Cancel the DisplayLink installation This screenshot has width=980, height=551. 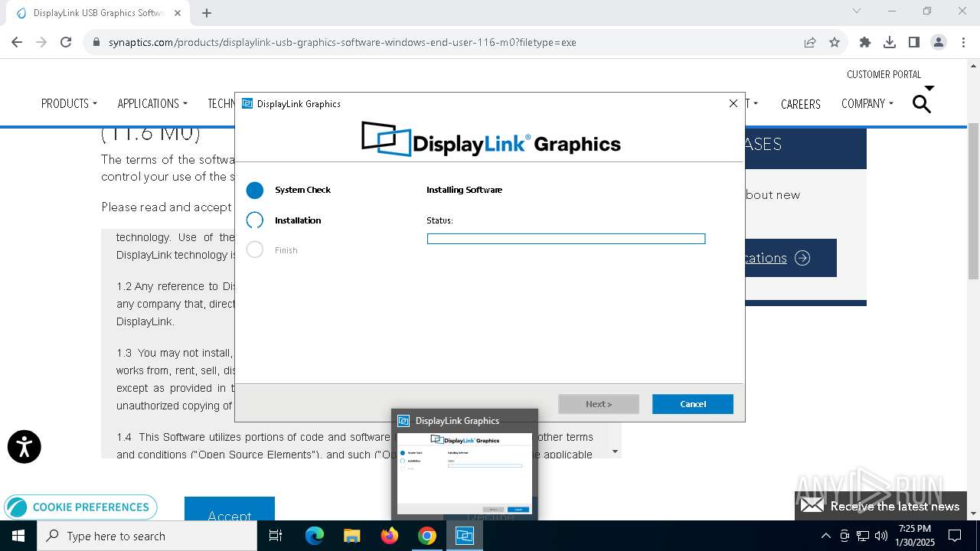pyautogui.click(x=693, y=404)
